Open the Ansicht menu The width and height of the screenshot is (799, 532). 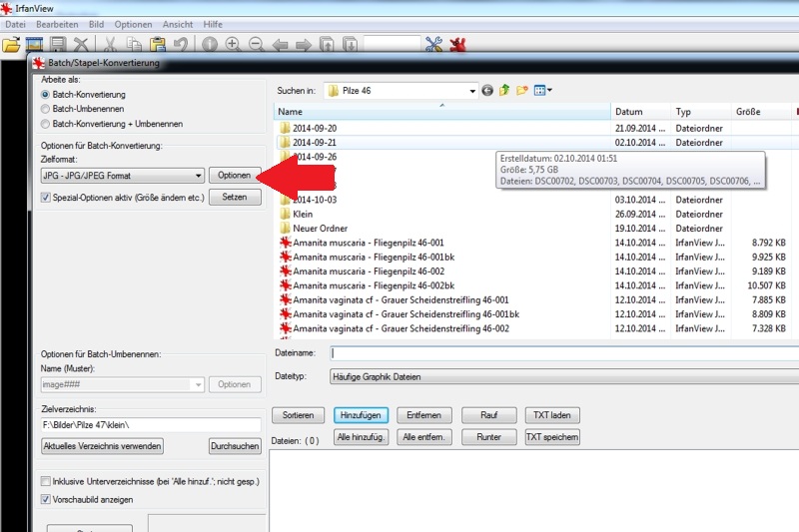coord(177,23)
